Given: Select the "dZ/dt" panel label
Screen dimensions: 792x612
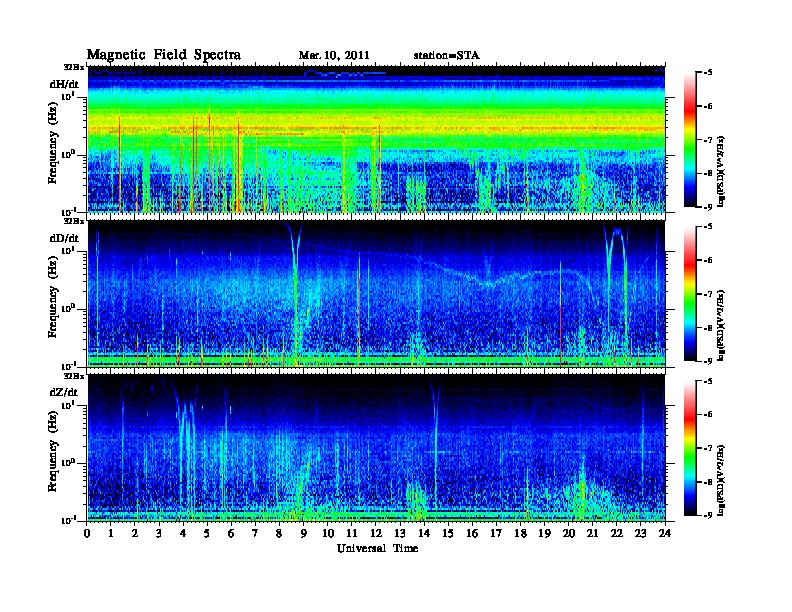Looking at the screenshot, I should tap(64, 392).
